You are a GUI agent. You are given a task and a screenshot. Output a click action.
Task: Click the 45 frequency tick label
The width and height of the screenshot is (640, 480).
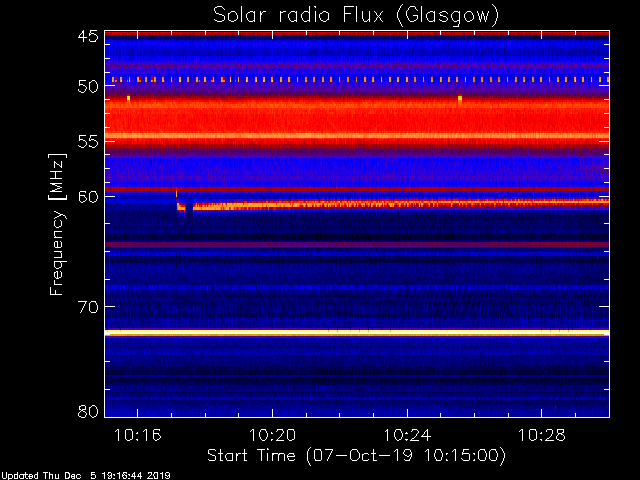tap(88, 36)
